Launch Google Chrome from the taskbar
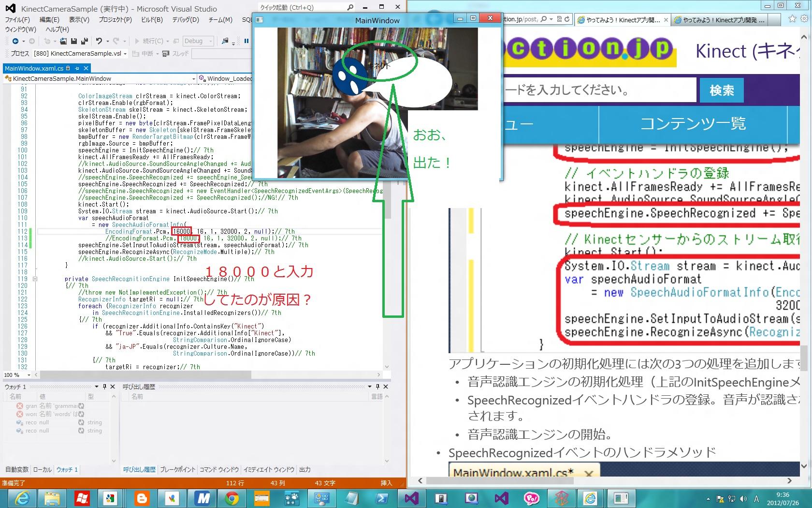 tap(232, 498)
